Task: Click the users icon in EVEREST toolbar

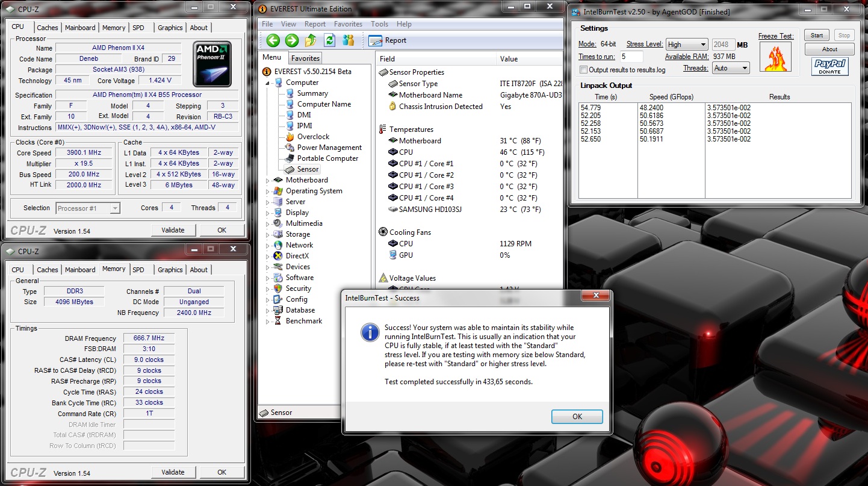Action: point(348,40)
